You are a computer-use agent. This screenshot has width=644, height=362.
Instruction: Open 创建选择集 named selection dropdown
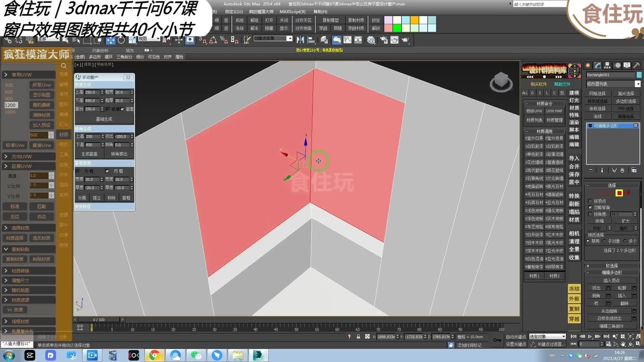273,39
